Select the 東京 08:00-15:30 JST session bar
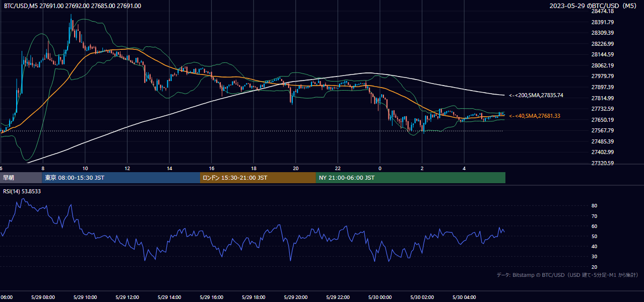 (x=121, y=178)
